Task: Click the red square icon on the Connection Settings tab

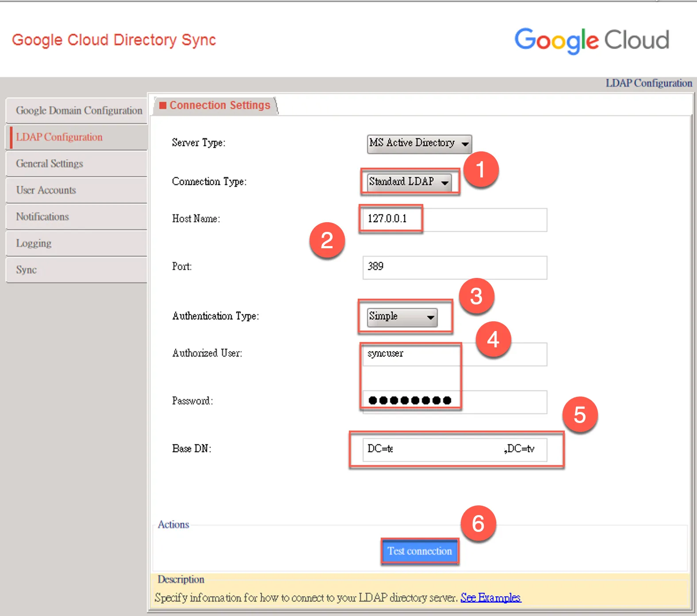Action: click(163, 105)
